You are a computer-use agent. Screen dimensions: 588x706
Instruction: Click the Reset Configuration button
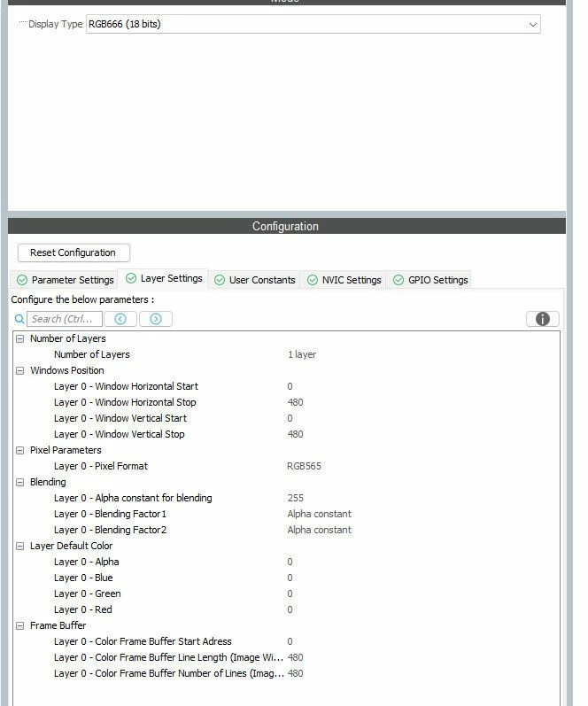click(x=73, y=252)
